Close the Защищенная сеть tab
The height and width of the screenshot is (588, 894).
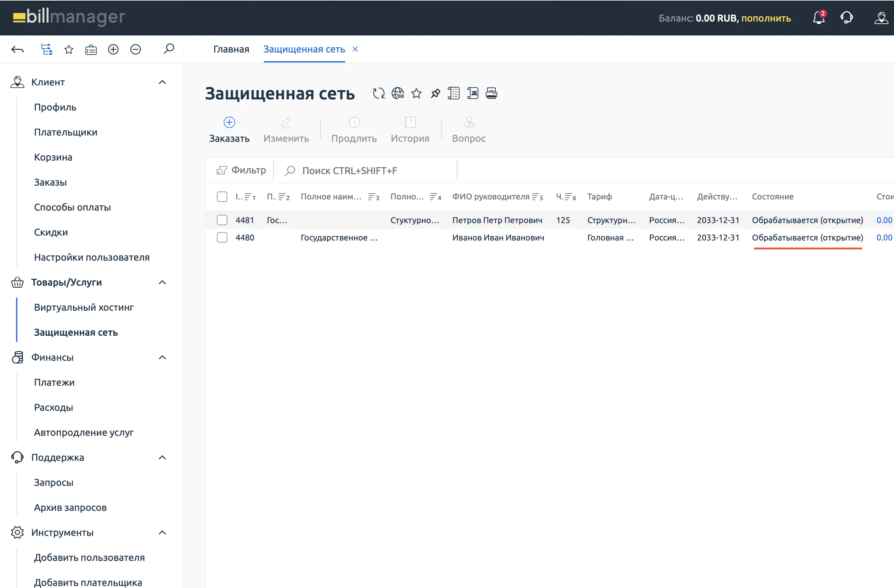[355, 49]
